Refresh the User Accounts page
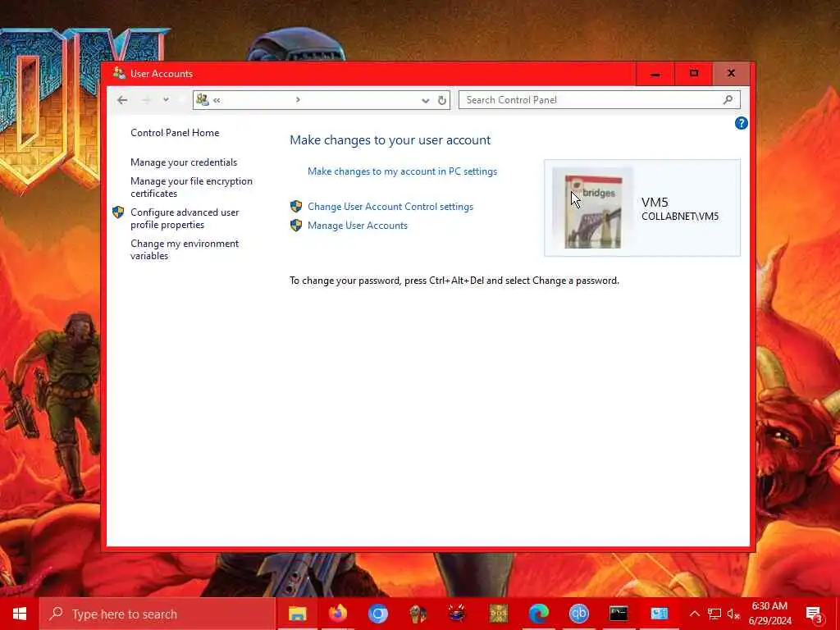Image resolution: width=840 pixels, height=630 pixels. 442,100
